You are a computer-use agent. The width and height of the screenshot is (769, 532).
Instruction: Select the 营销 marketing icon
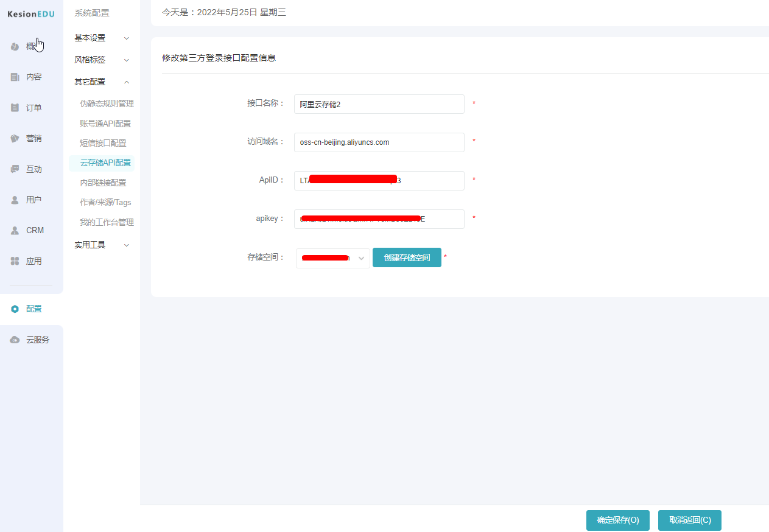point(15,139)
